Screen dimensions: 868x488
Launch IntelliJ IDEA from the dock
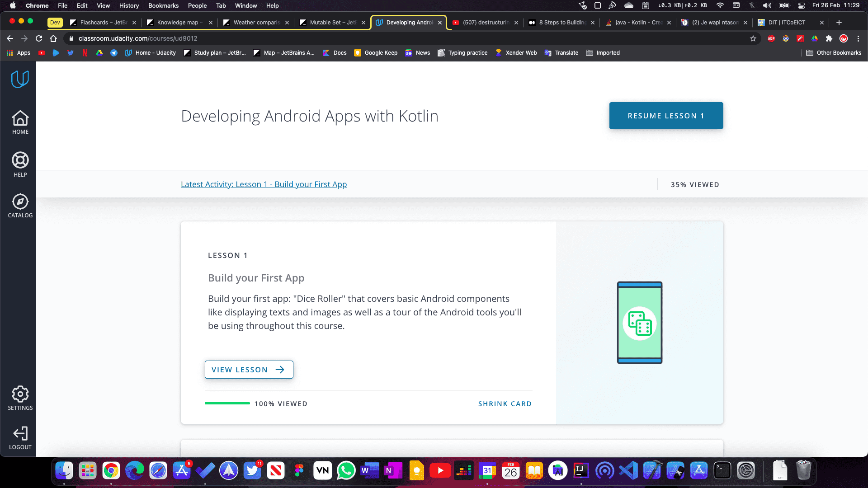click(581, 471)
